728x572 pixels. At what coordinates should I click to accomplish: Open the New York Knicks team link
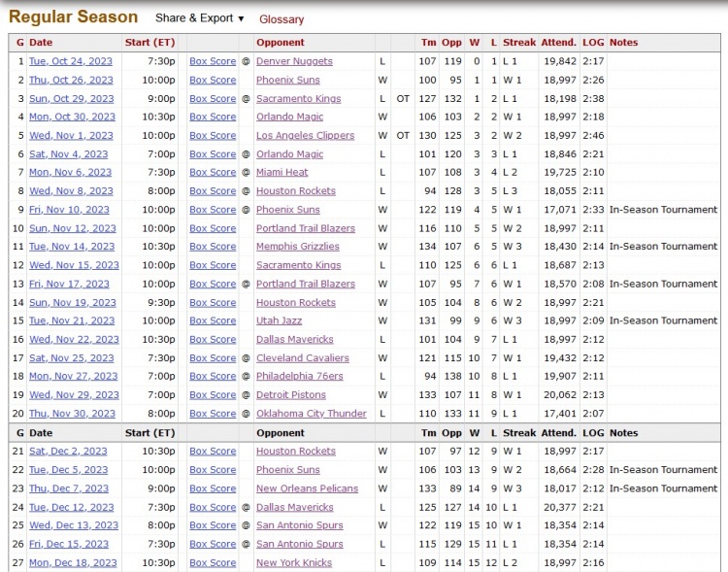[x=293, y=563]
